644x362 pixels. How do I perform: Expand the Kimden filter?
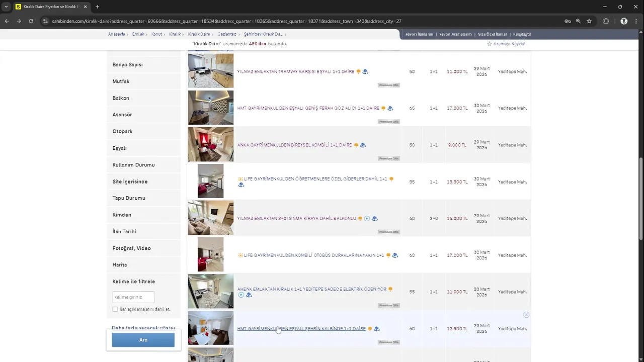pyautogui.click(x=144, y=215)
